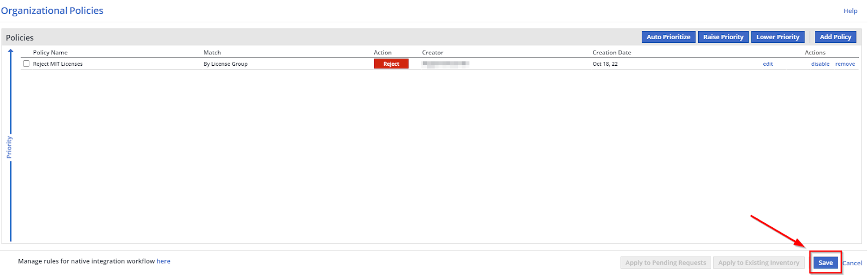Tick the Reject MIT Licenses checkbox
This screenshot has height=275, width=868.
point(26,64)
